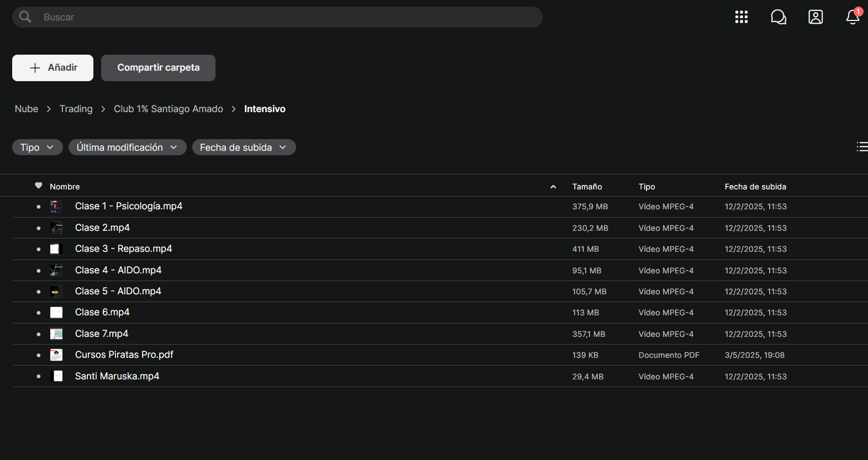The height and width of the screenshot is (460, 868).
Task: Expand the Fecha de subida filter dropdown
Action: [x=244, y=147]
